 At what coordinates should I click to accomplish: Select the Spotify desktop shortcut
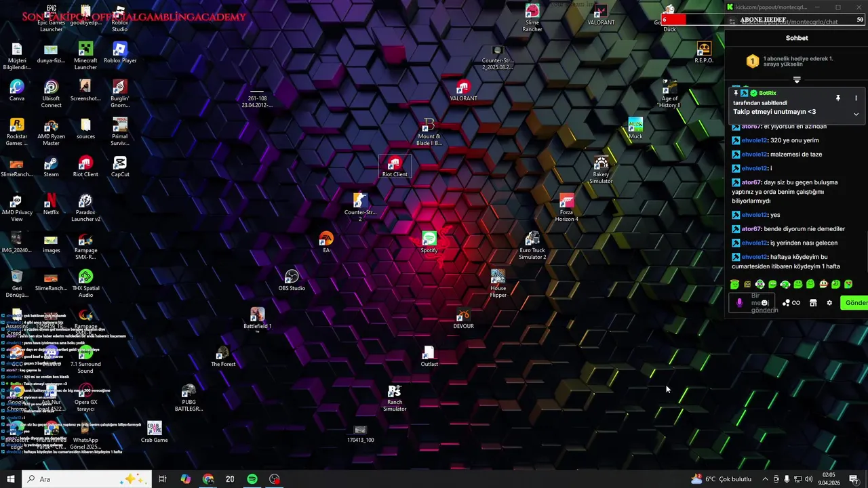[429, 243]
